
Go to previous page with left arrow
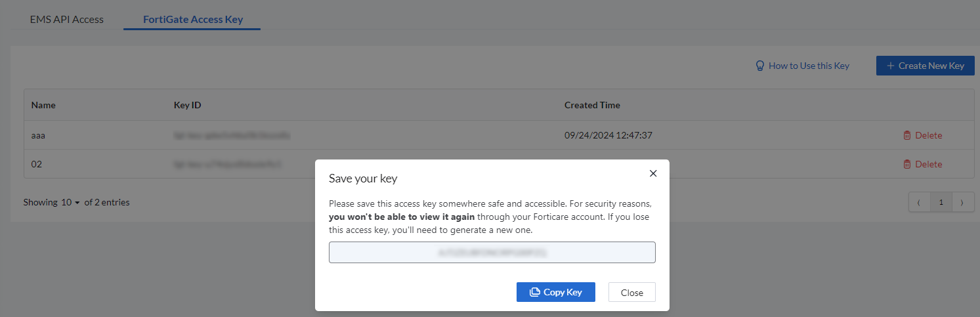[919, 202]
